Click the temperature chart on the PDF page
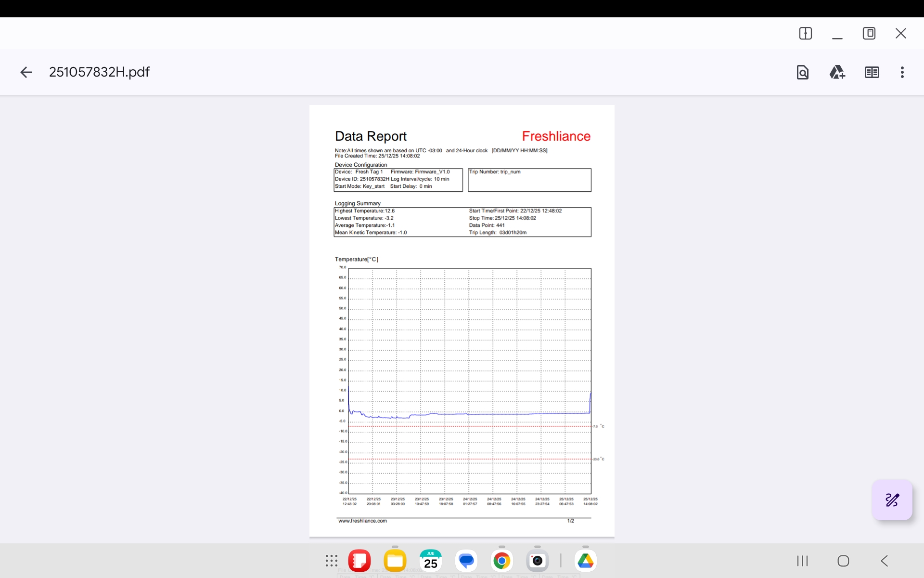 tap(469, 381)
